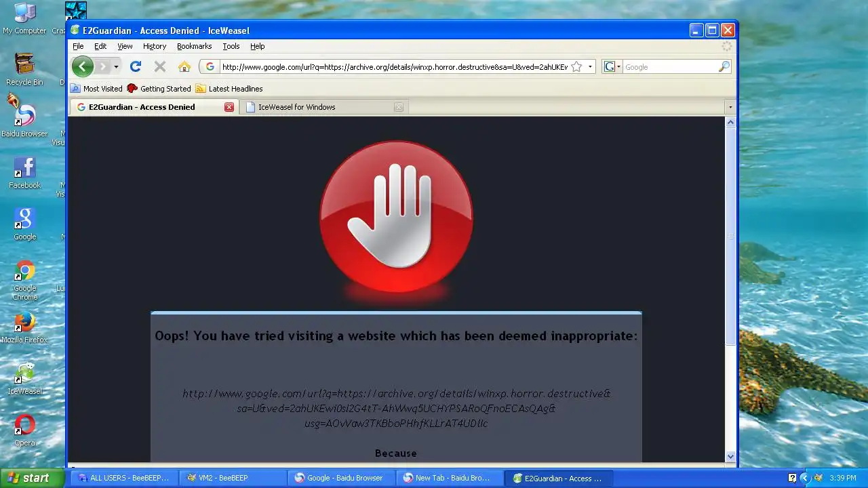Open the Most Visited bookmarks folder
Screen dimensions: 868x488
(x=96, y=89)
